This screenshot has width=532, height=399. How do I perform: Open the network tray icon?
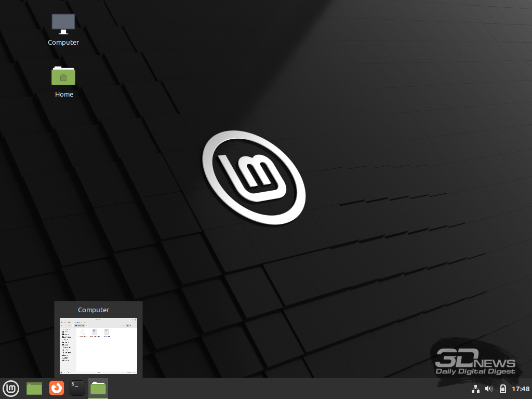[x=475, y=389]
